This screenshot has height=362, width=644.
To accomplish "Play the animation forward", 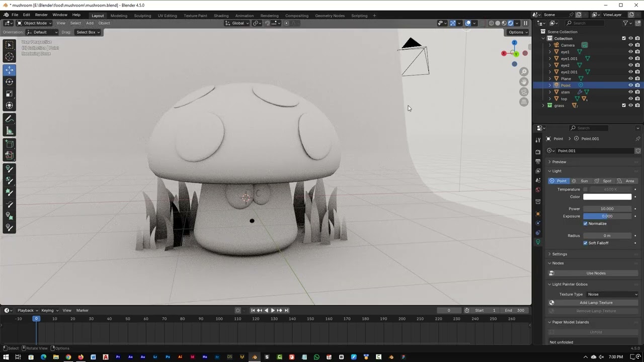I will click(273, 310).
